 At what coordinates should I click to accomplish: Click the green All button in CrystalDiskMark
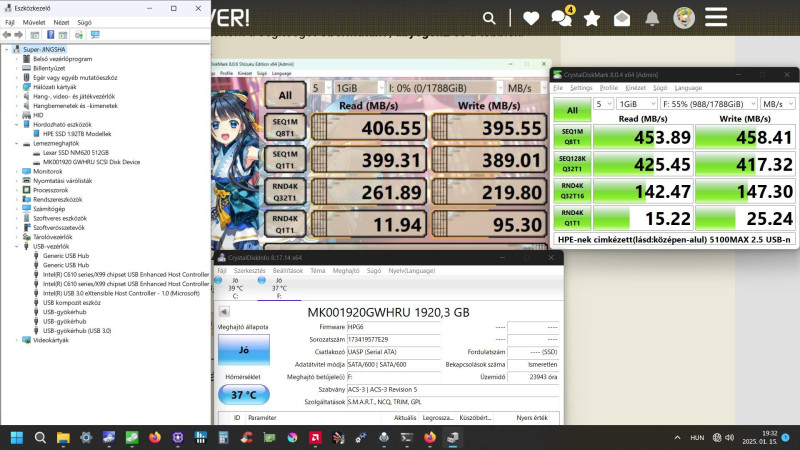pyautogui.click(x=572, y=110)
